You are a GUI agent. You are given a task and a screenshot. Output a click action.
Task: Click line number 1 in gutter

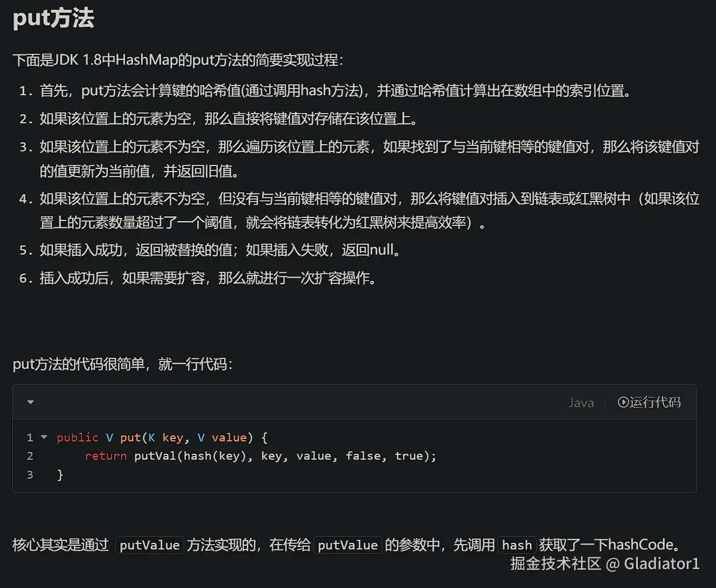point(30,437)
